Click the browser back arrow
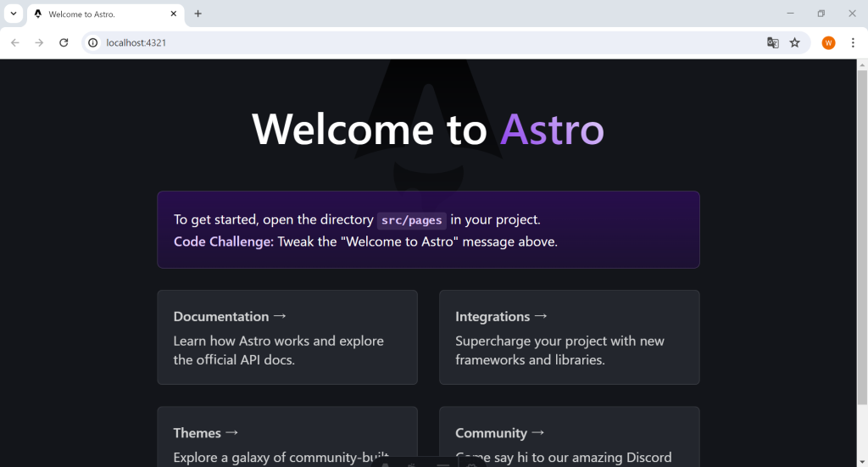 [x=15, y=42]
